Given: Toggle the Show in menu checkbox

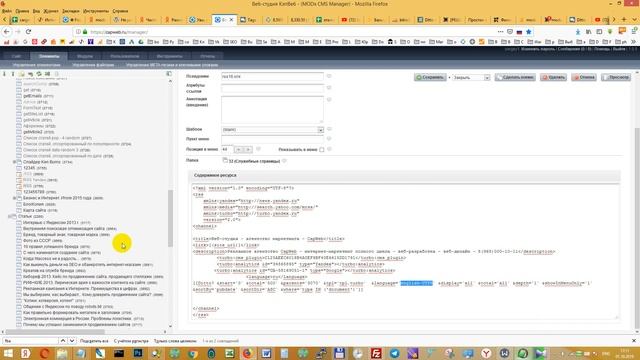Looking at the screenshot, I should click(322, 150).
